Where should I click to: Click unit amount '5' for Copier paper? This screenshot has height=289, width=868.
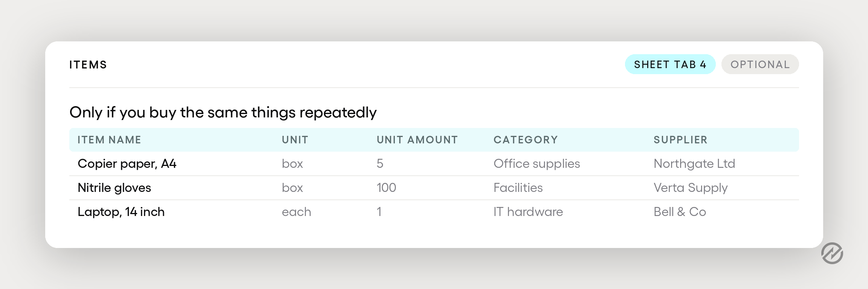380,164
